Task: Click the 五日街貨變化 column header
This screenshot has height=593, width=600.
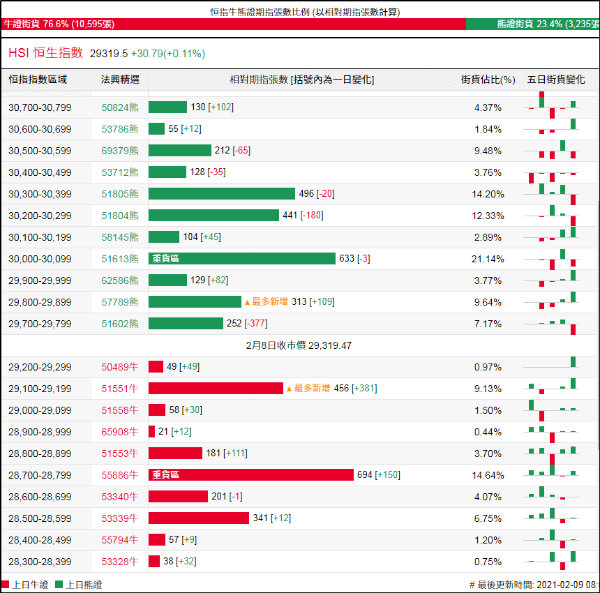Action: (x=556, y=80)
